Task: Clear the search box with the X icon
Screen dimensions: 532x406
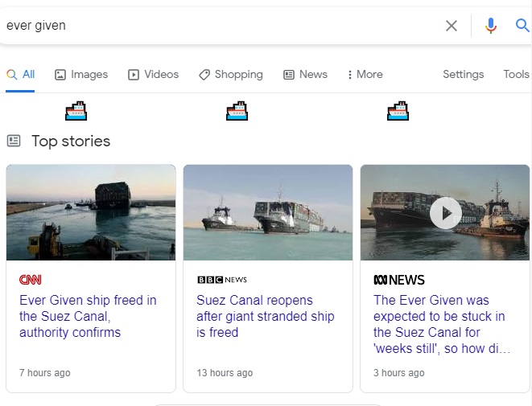Action: [452, 26]
